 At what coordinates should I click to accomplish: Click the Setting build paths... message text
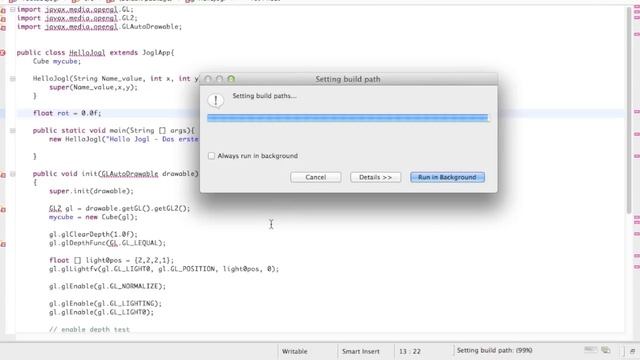click(x=264, y=96)
